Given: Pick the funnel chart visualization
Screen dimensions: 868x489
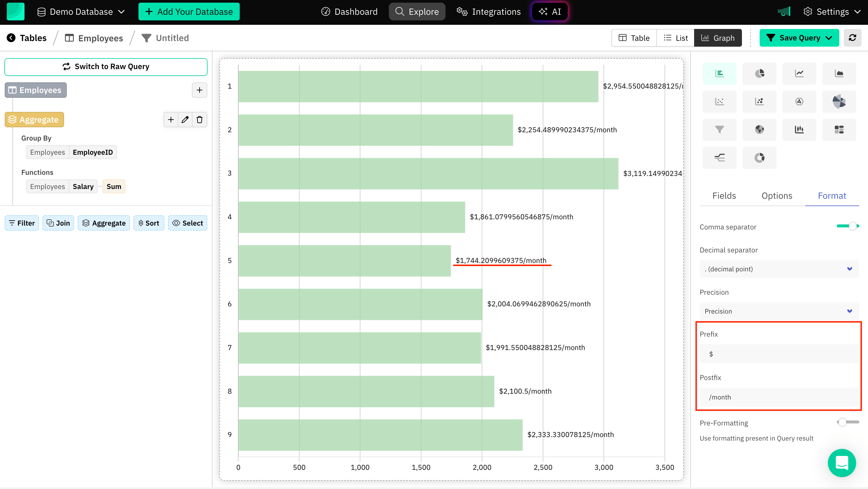Looking at the screenshot, I should coord(719,129).
